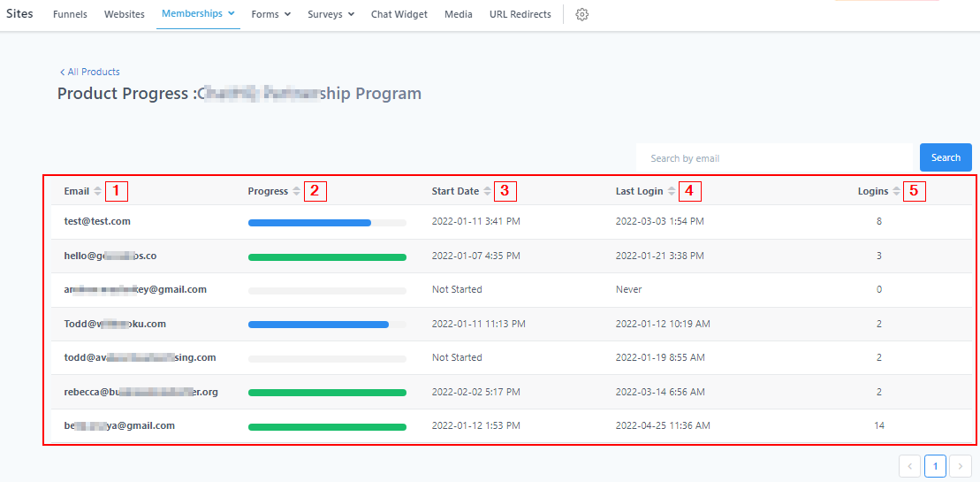Sort by Logins column arrows
This screenshot has height=482, width=980.
click(897, 191)
